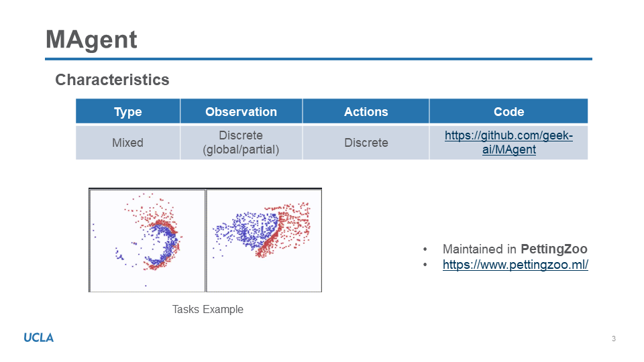Select the right red-blue simulation image
The width and height of the screenshot is (644, 362).
click(x=264, y=240)
